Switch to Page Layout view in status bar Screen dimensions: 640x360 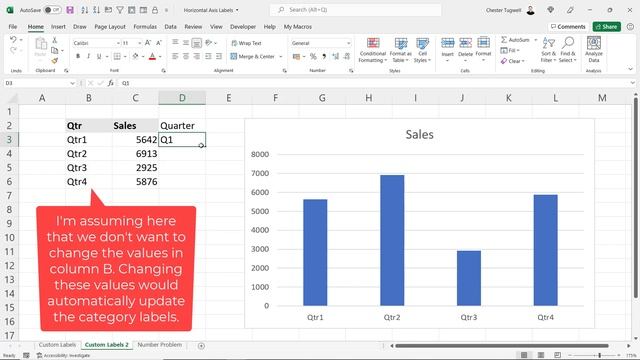(x=541, y=355)
